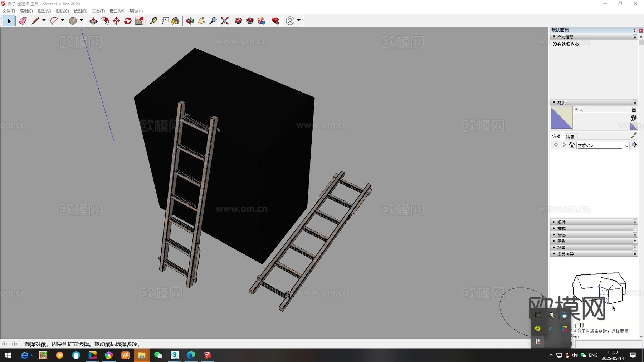Screen dimensions: 644x362
Task: Open the 帮助(H) menu
Action: 136,11
